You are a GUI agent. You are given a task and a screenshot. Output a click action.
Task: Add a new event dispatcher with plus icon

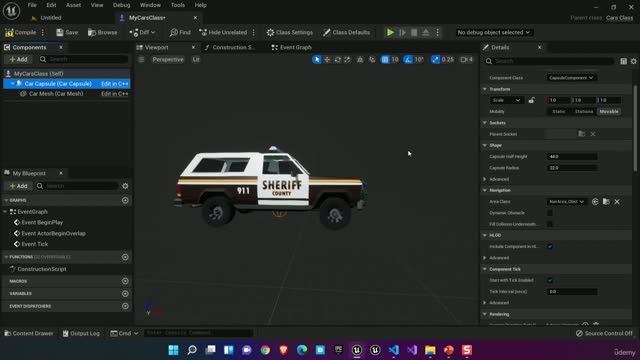pyautogui.click(x=125, y=306)
